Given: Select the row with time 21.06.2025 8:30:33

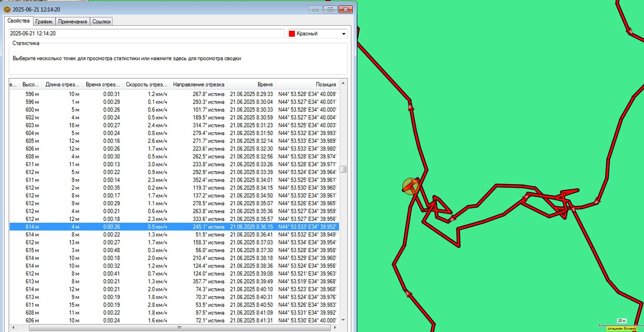Looking at the screenshot, I should (x=174, y=110).
